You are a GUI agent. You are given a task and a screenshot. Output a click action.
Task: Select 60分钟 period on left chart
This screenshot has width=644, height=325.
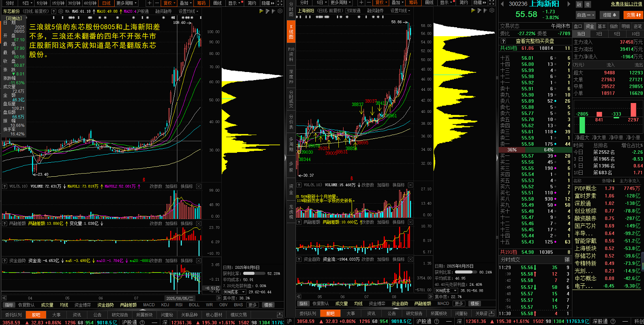[x=90, y=3]
